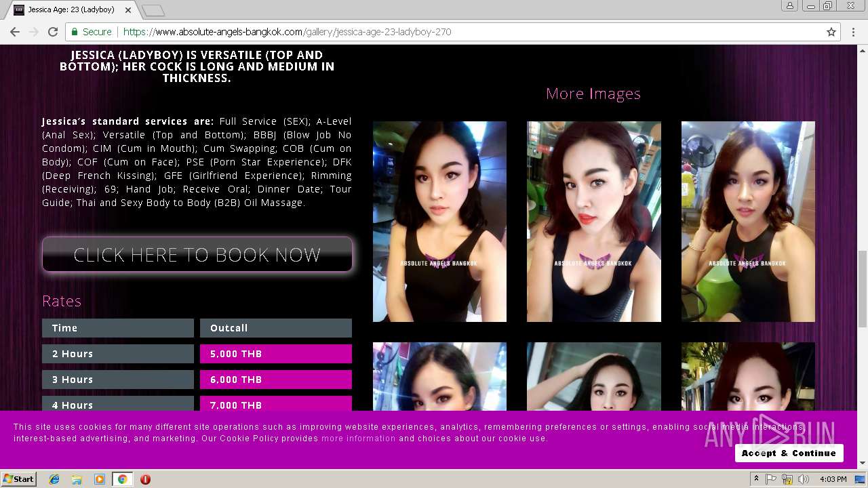The width and height of the screenshot is (868, 488).
Task: Open the middle photo in second gallery row
Action: pyautogui.click(x=594, y=376)
